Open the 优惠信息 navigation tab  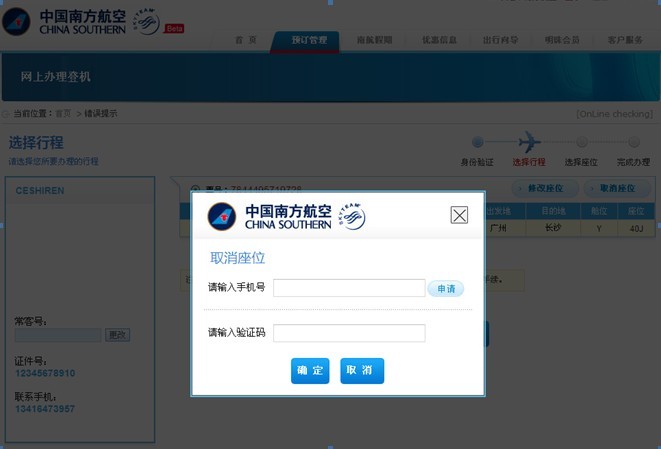tap(439, 40)
